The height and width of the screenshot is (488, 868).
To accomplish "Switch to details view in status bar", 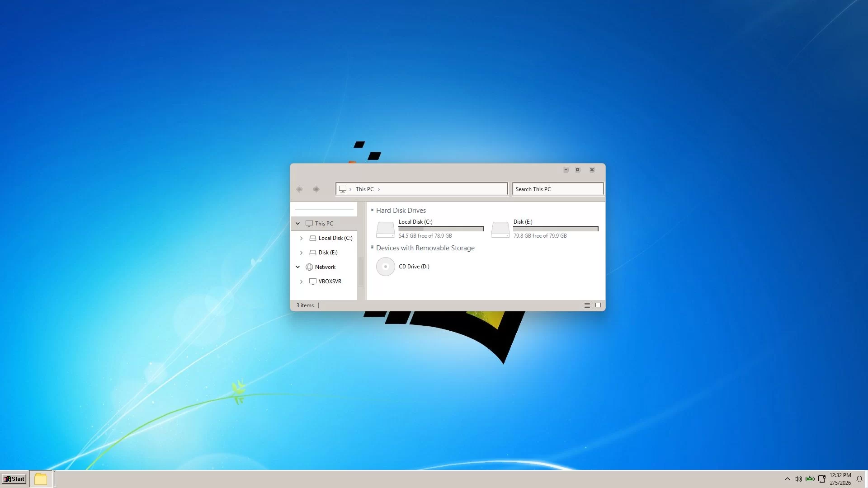I will (587, 305).
